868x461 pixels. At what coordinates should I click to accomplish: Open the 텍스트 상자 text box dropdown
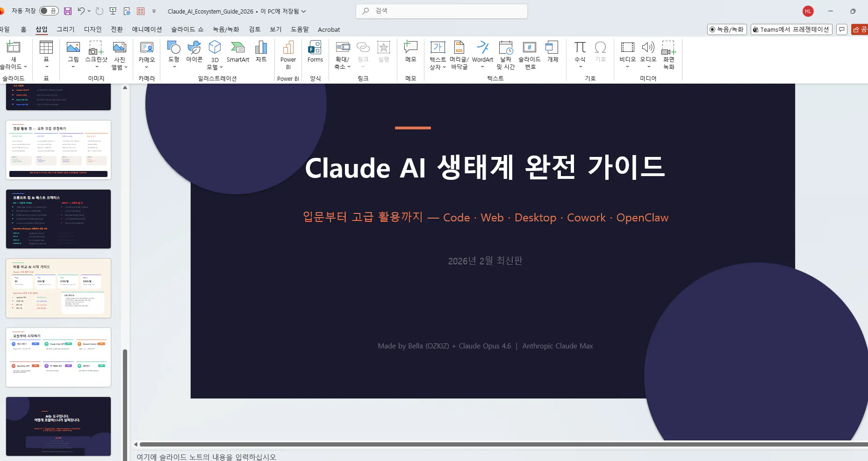pos(444,67)
